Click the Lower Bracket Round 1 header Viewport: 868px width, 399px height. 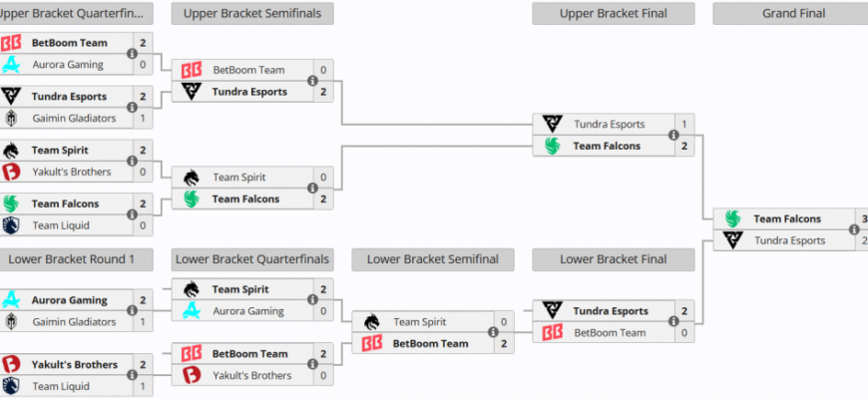tap(72, 259)
